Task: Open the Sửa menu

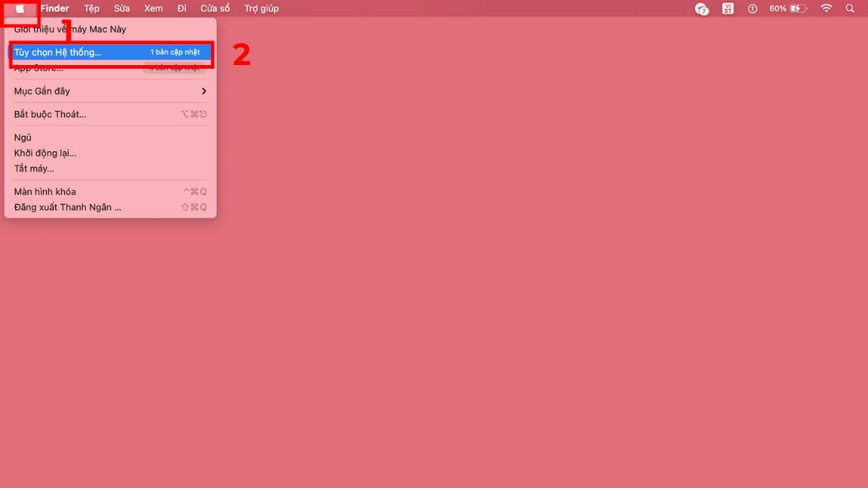Action: point(122,9)
